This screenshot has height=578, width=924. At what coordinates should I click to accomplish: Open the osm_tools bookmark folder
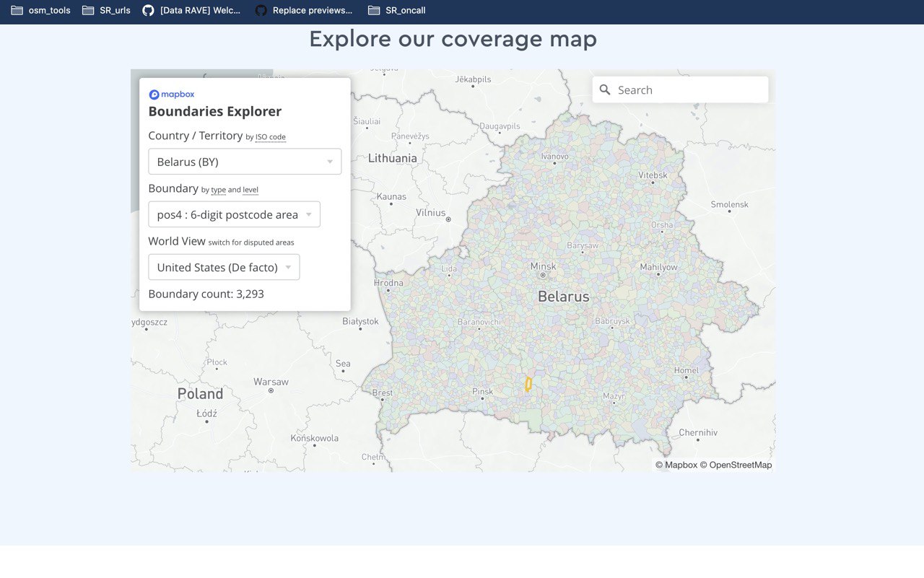40,10
